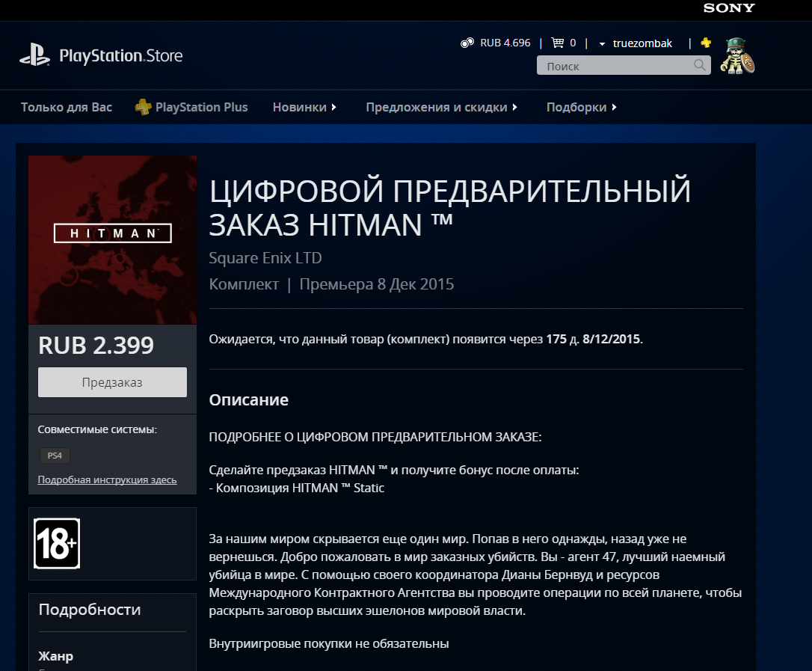Image resolution: width=812 pixels, height=671 pixels.
Task: Expand the Новинки menu
Action: tap(304, 107)
